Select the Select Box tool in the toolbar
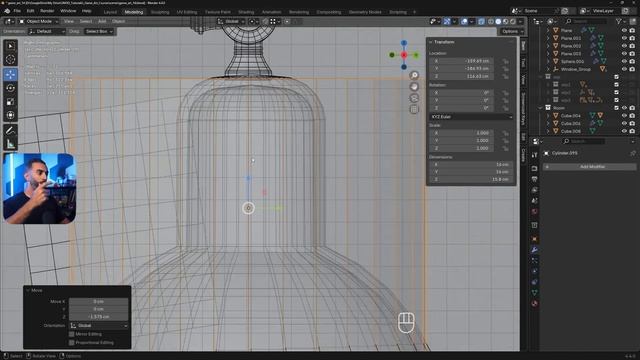This screenshot has width=640, height=360. click(10, 46)
